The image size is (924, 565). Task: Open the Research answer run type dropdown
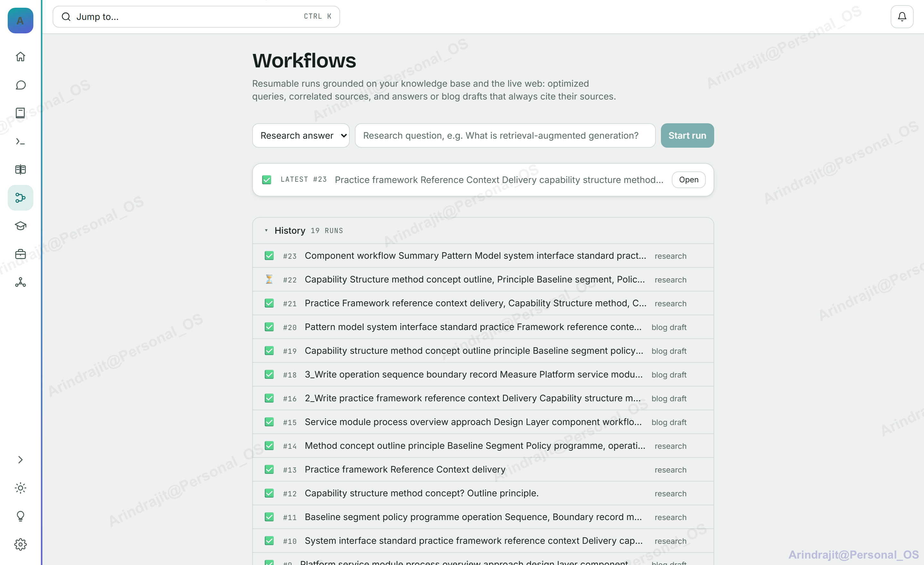(x=301, y=135)
